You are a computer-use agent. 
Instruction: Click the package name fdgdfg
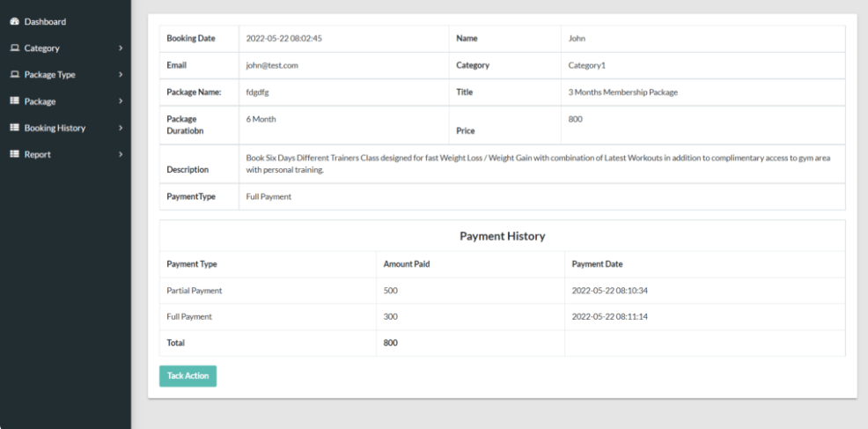click(257, 92)
